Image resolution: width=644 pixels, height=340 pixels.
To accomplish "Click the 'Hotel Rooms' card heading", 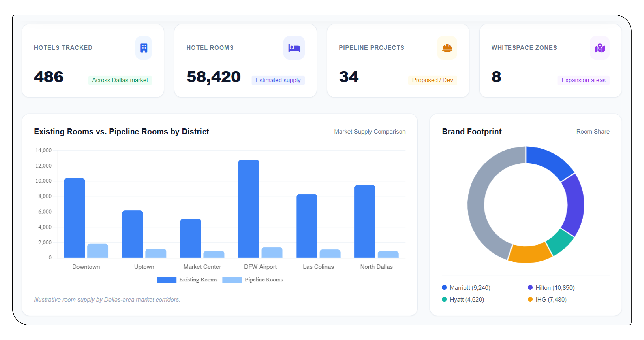I will pyautogui.click(x=210, y=48).
